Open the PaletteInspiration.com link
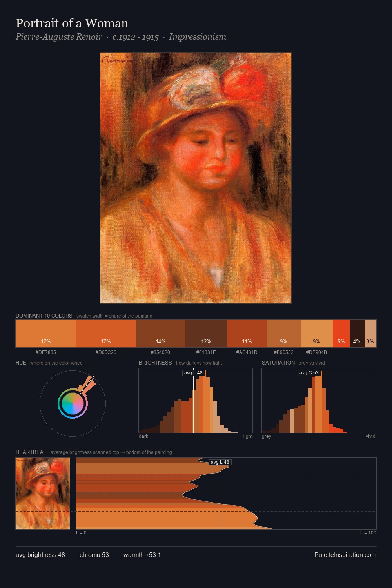Image resolution: width=392 pixels, height=588 pixels. [345, 555]
